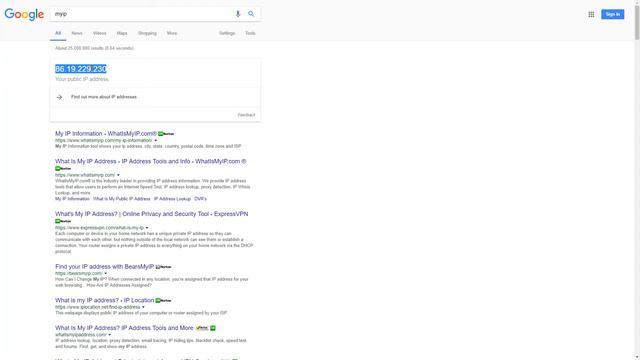Switch to the Shopping tab

[x=147, y=33]
